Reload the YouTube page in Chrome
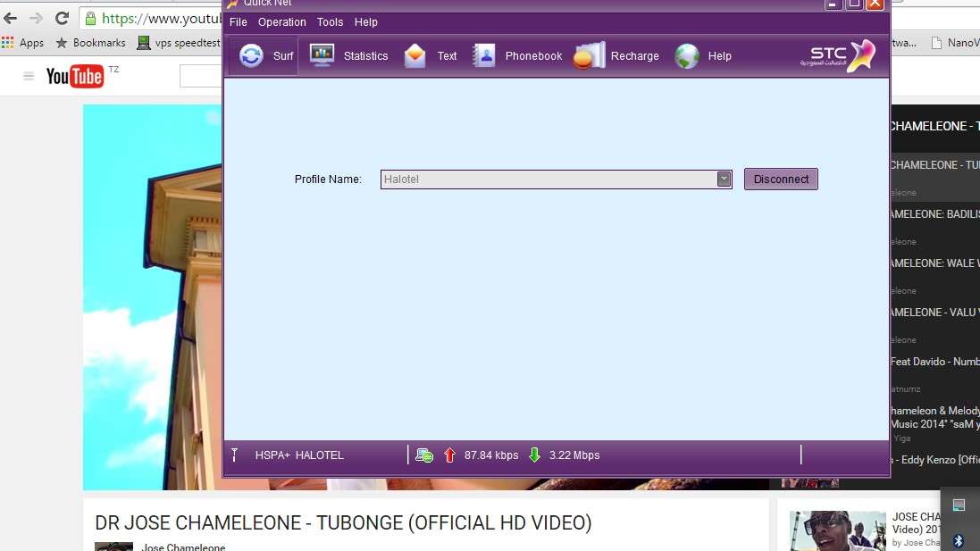The width and height of the screenshot is (980, 551). [x=62, y=18]
